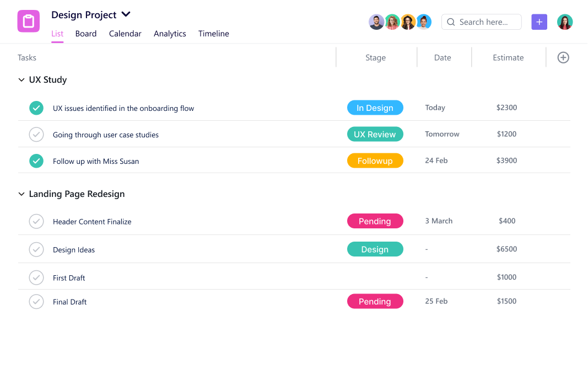
Task: Open the Design Project dropdown
Action: pyautogui.click(x=126, y=14)
